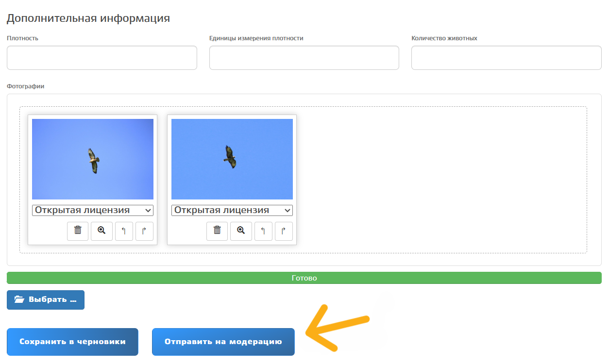Click the green Готово progress bar
Image resolution: width=609 pixels, height=364 pixels.
(304, 278)
